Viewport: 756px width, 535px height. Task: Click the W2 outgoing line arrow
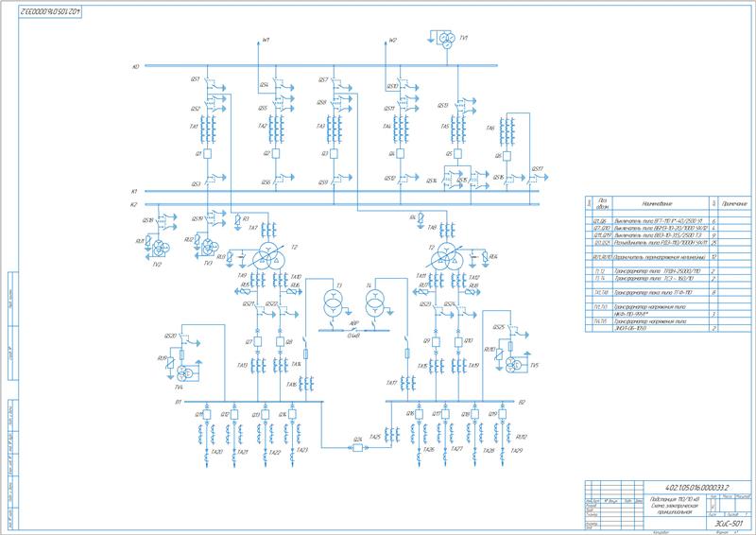(385, 43)
